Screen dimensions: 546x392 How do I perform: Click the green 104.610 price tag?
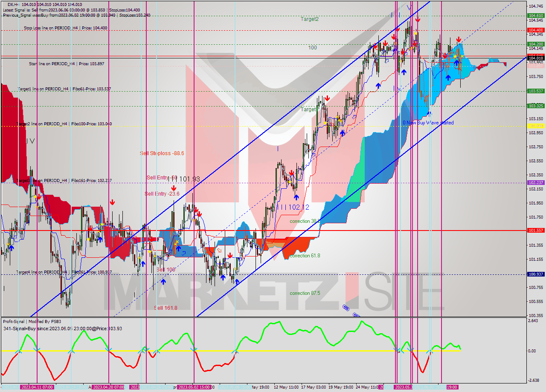pos(536,15)
